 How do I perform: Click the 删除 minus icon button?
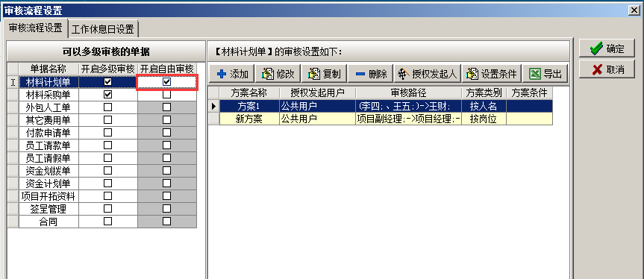tap(371, 74)
